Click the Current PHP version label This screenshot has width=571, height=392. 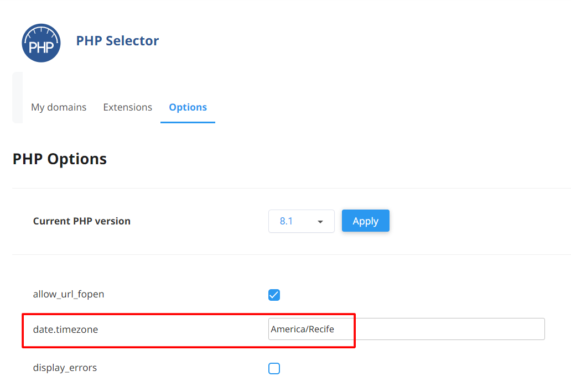click(x=81, y=221)
